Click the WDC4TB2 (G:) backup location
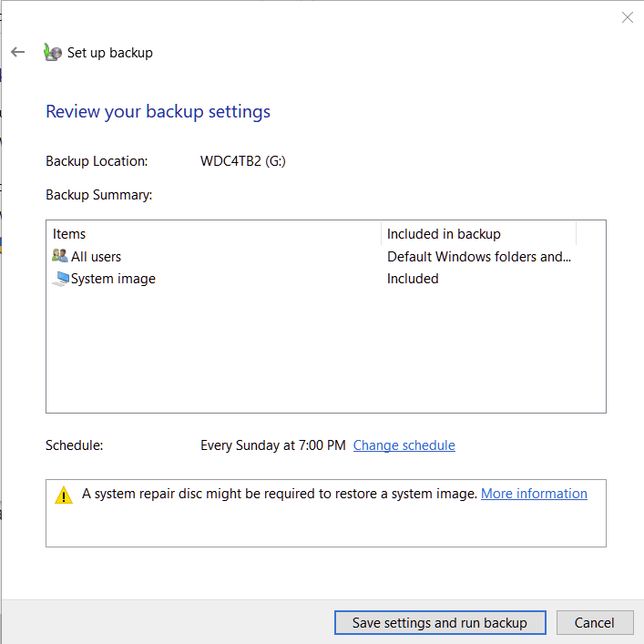The height and width of the screenshot is (644, 644). click(x=242, y=161)
